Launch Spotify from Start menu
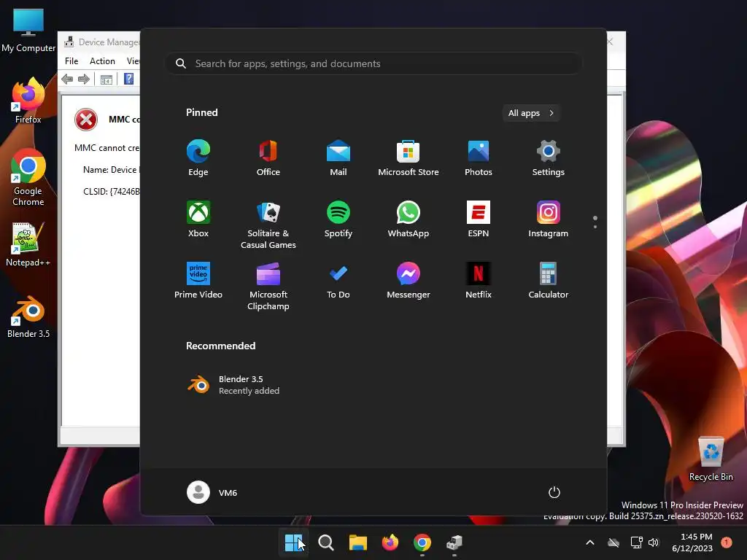Screen dimensions: 747x560 click(x=338, y=219)
